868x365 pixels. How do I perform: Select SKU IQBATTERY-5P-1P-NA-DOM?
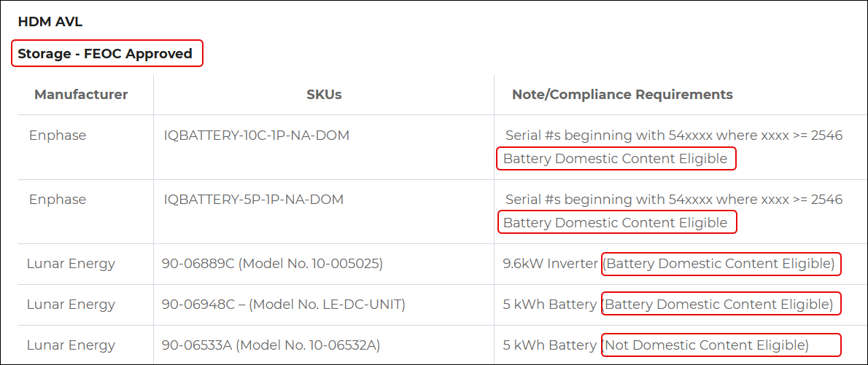(254, 199)
